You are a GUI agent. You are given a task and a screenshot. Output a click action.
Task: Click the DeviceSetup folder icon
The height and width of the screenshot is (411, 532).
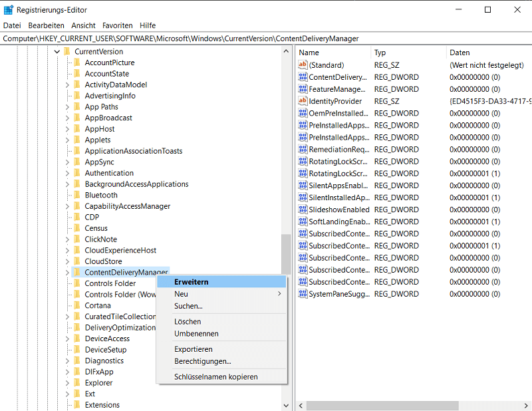tap(77, 350)
